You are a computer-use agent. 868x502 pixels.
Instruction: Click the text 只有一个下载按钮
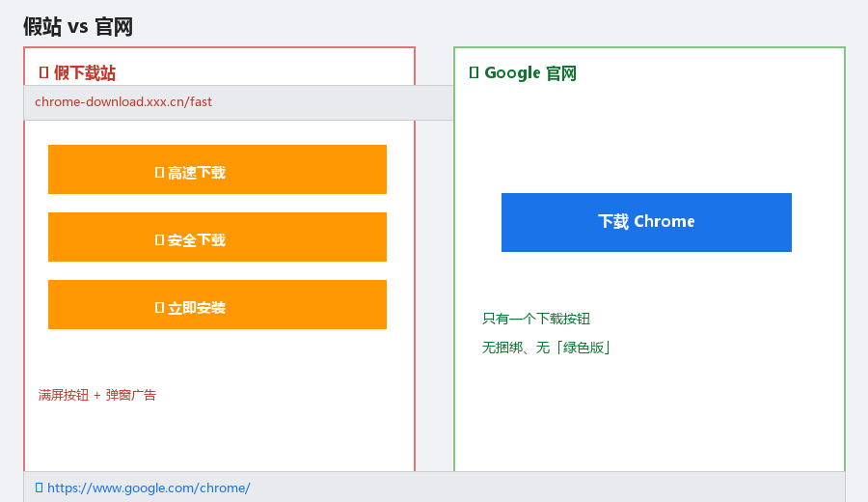536,319
